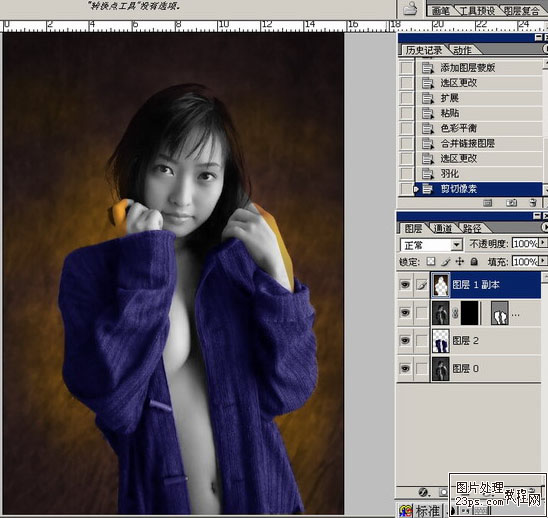The width and height of the screenshot is (548, 518).
Task: Click the 填充 fill value field
Action: (525, 261)
